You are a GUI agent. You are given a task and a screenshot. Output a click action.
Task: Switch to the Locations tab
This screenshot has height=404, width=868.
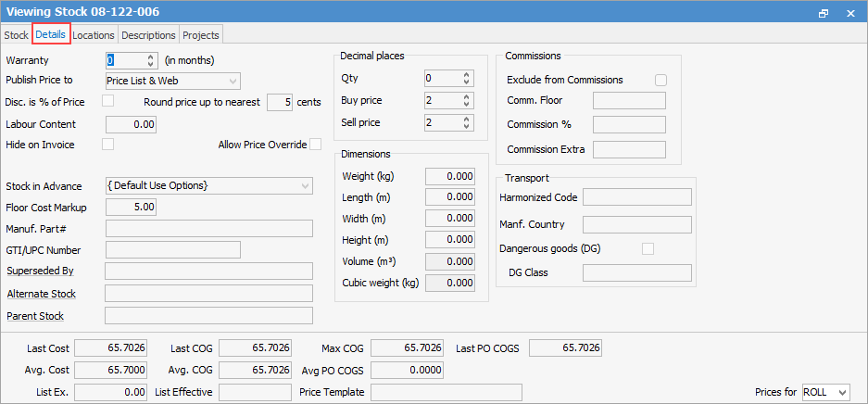(x=94, y=35)
